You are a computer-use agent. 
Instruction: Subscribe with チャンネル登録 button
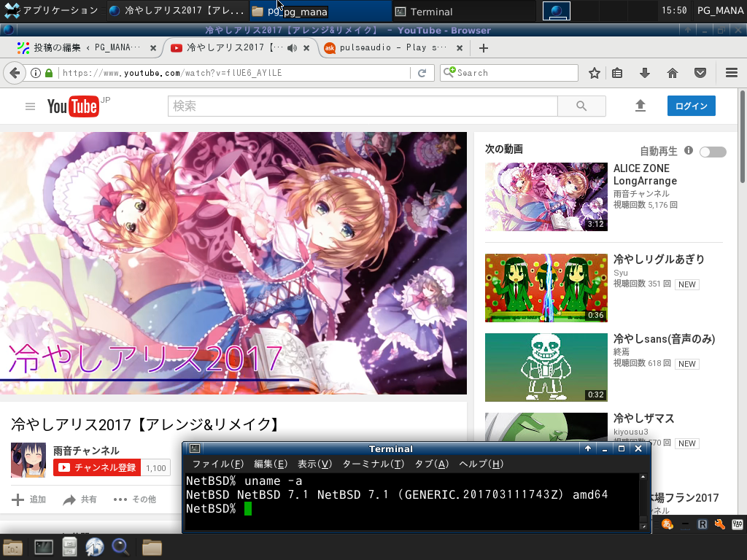point(97,467)
